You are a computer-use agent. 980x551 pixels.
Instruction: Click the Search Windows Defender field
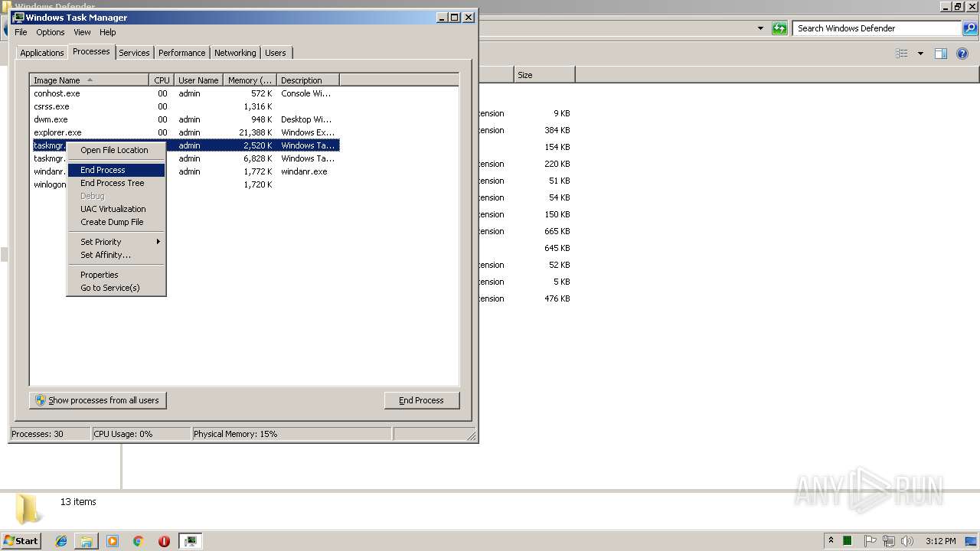(x=877, y=28)
